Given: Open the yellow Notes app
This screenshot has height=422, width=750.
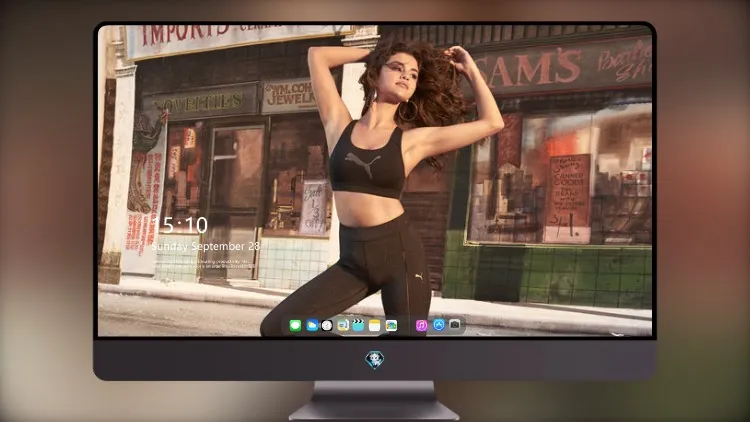Looking at the screenshot, I should 375,326.
